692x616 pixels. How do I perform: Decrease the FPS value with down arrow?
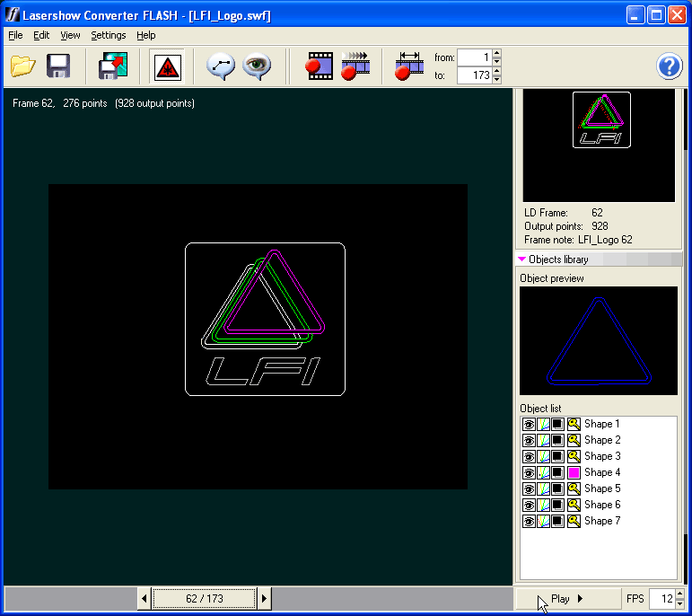click(679, 603)
